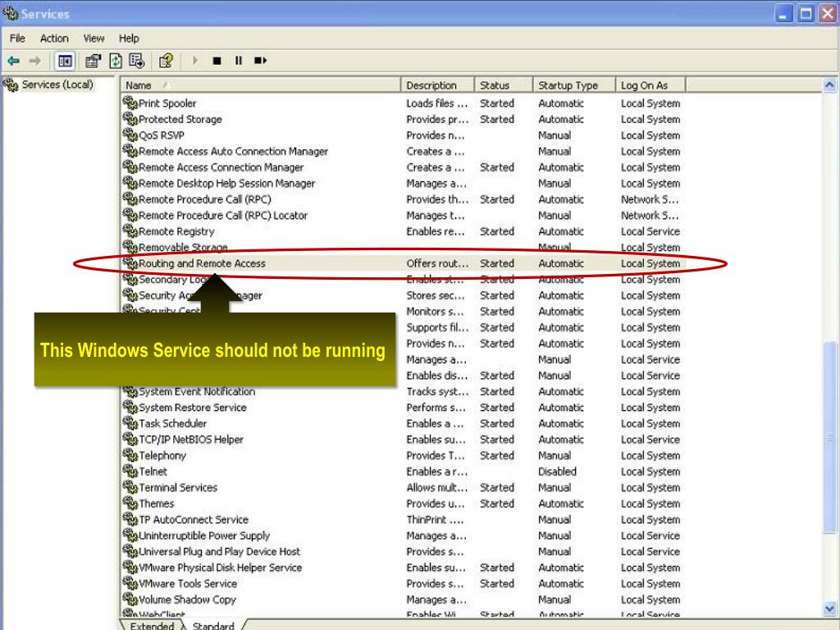Click the TP AutoConnect Service icon
Viewport: 840px width, 630px height.
pos(130,519)
